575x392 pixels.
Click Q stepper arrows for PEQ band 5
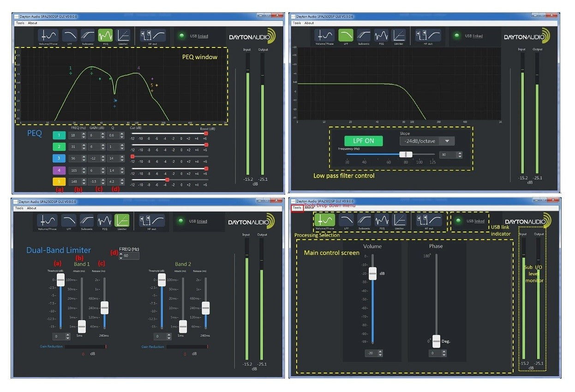pyautogui.click(x=121, y=182)
